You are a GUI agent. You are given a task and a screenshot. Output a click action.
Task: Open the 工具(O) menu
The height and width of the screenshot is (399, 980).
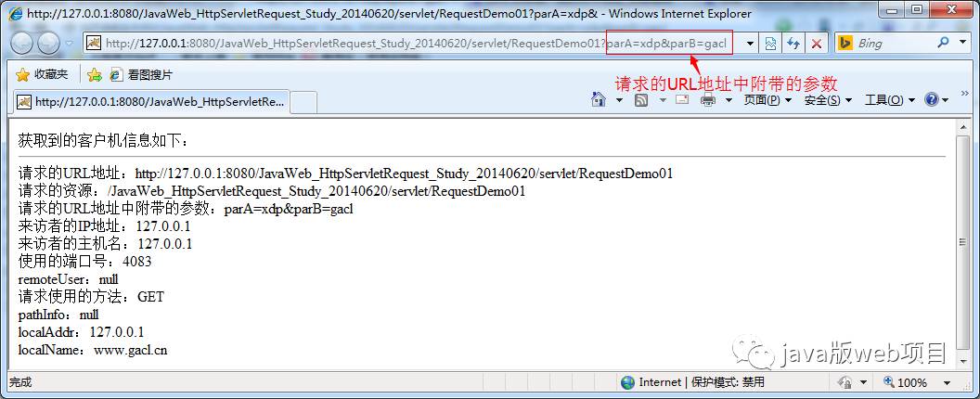pyautogui.click(x=889, y=100)
